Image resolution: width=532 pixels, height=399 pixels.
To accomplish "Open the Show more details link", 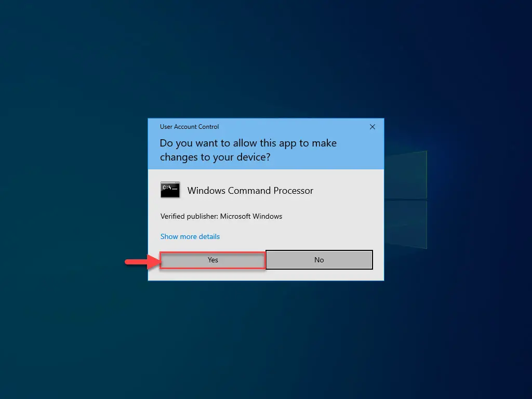I will click(190, 236).
